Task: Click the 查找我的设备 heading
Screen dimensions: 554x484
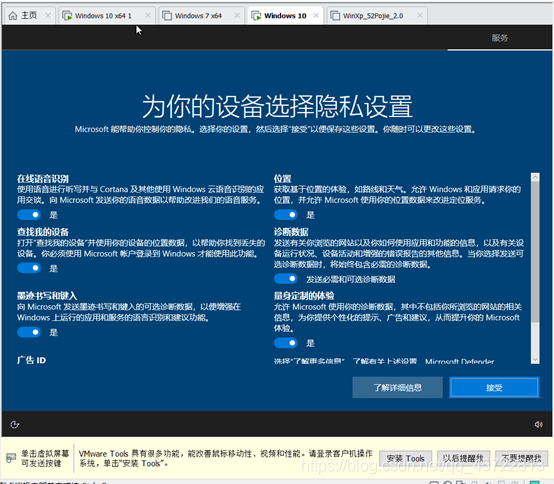Action: 43,232
